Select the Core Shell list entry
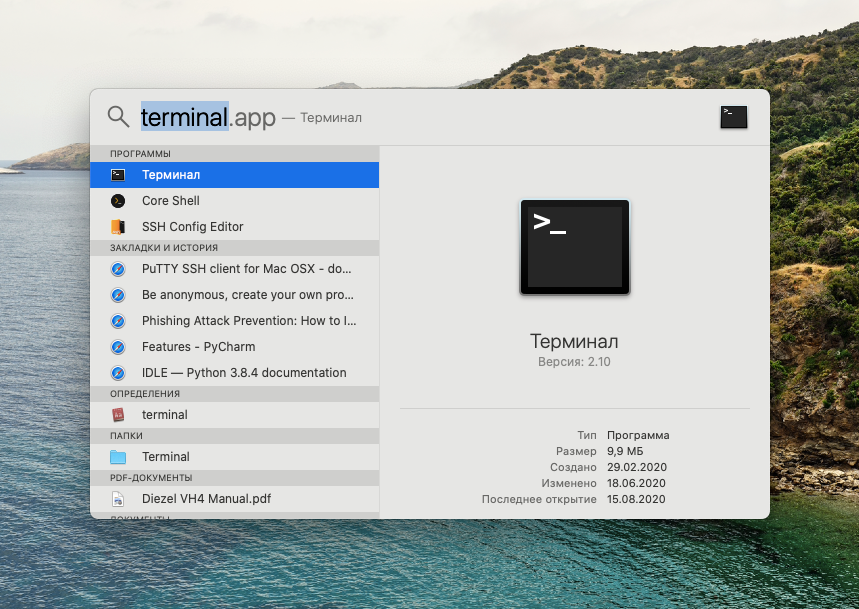The image size is (859, 609). 168,200
